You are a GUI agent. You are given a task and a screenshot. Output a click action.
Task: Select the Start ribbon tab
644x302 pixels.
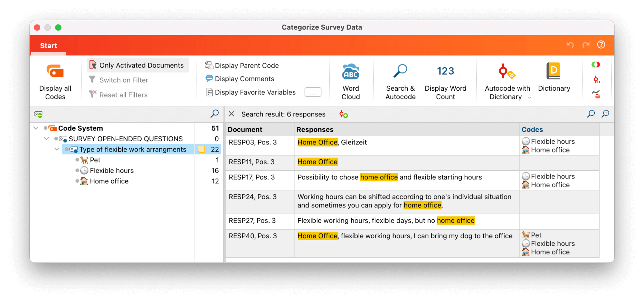click(x=48, y=45)
